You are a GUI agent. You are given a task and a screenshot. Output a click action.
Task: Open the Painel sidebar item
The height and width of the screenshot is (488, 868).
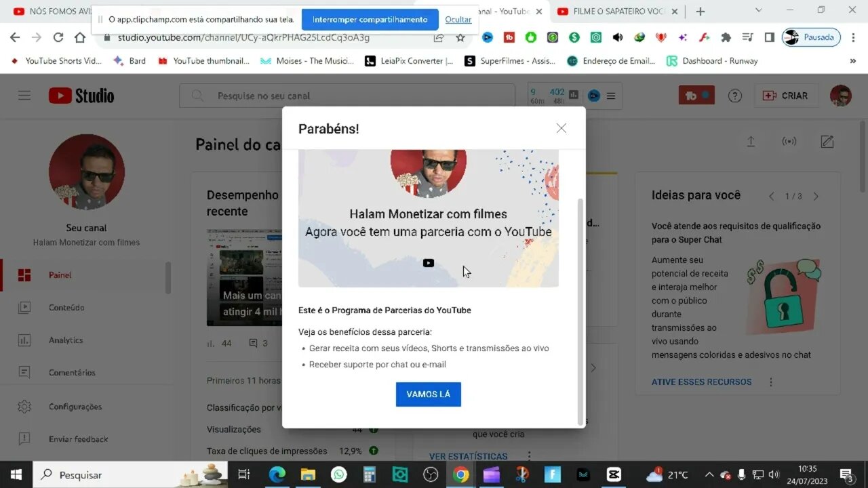[84, 275]
